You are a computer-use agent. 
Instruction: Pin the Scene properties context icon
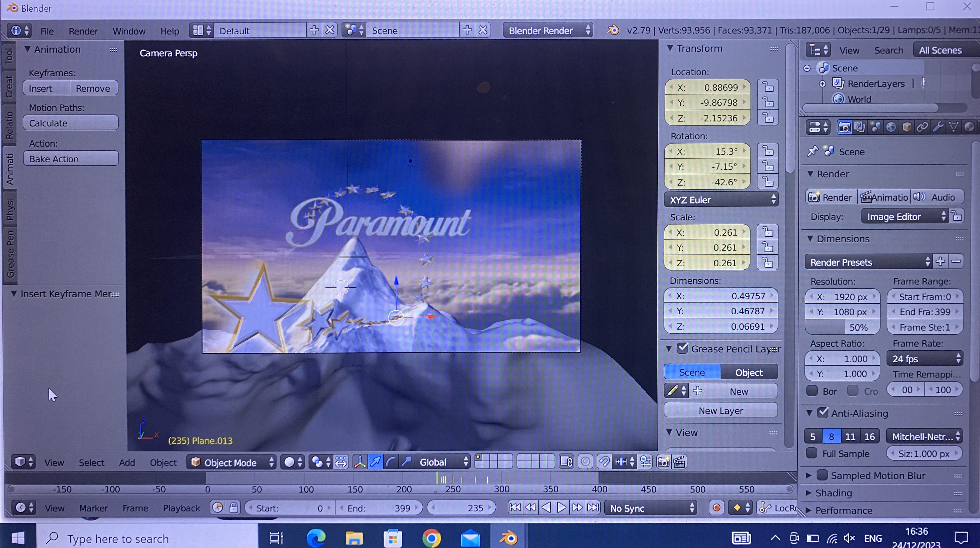(x=812, y=151)
